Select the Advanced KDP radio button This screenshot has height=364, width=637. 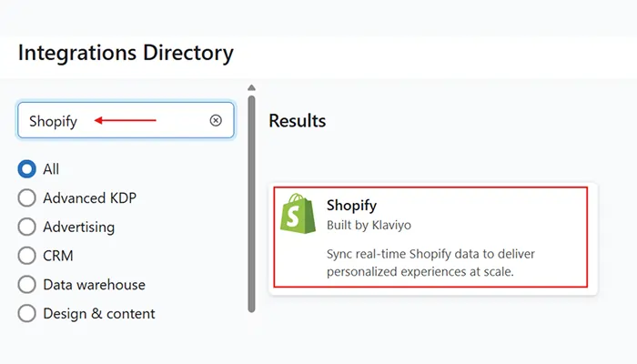click(27, 197)
